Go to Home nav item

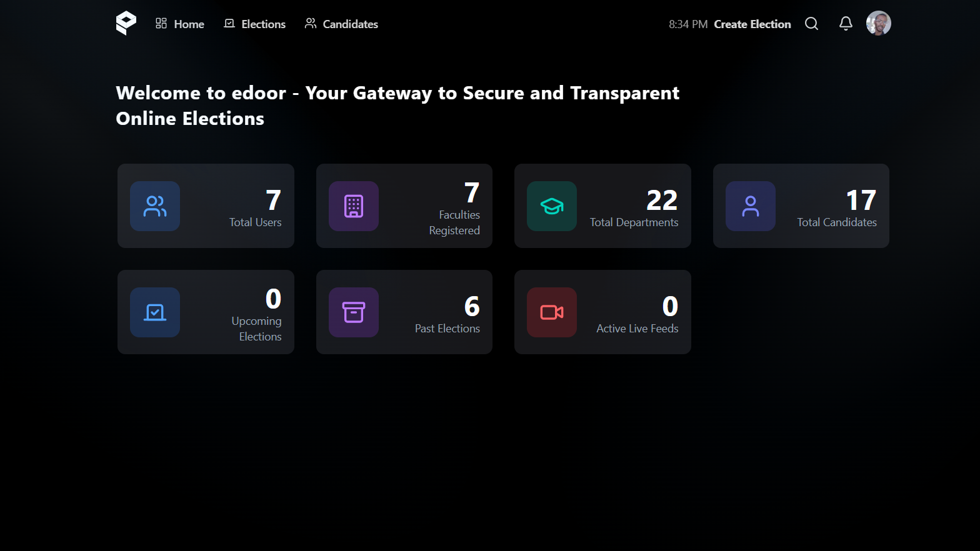(180, 24)
